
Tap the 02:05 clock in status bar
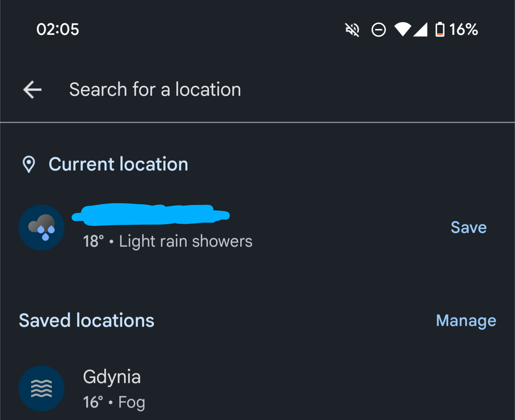pyautogui.click(x=58, y=30)
